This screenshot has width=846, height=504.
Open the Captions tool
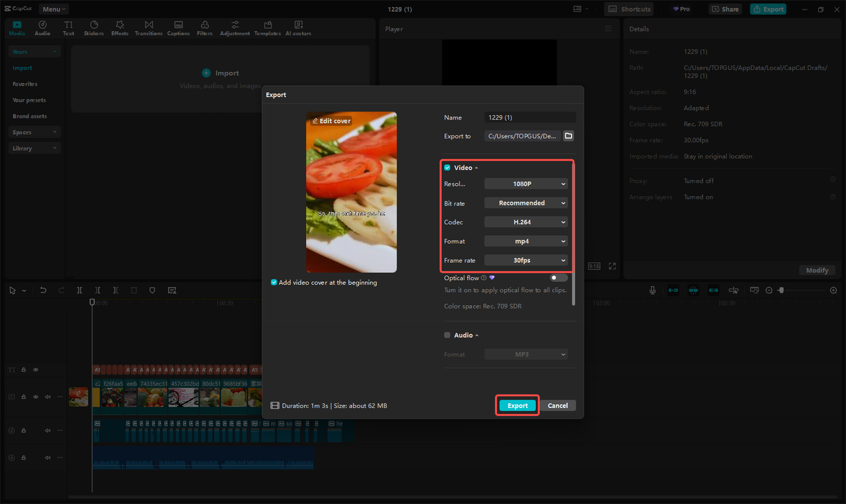click(178, 27)
